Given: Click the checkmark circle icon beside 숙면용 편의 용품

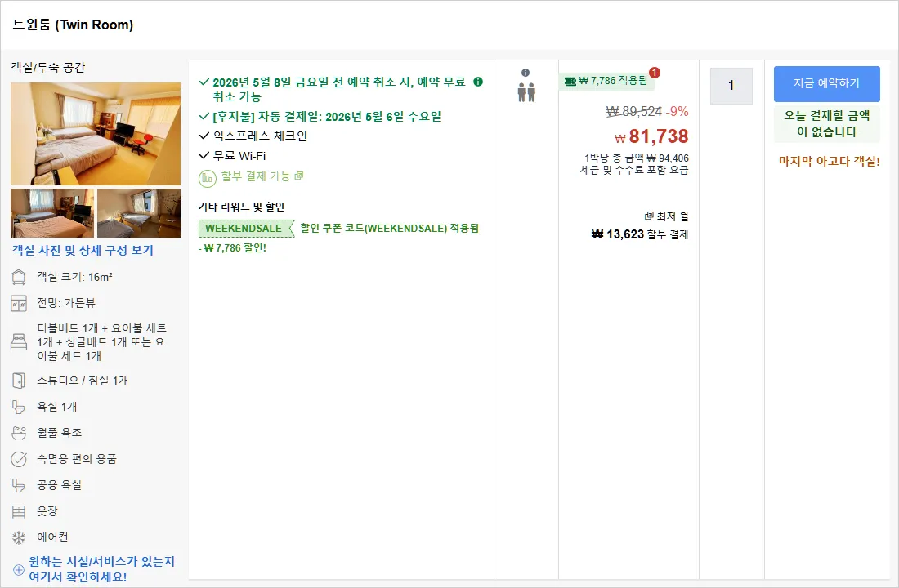Looking at the screenshot, I should [x=19, y=459].
